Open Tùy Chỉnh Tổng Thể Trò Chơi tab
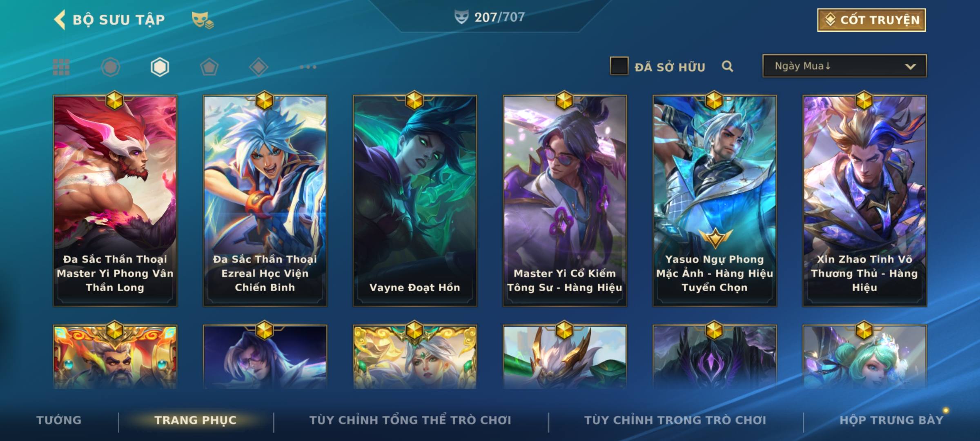The width and height of the screenshot is (980, 441). 410,420
